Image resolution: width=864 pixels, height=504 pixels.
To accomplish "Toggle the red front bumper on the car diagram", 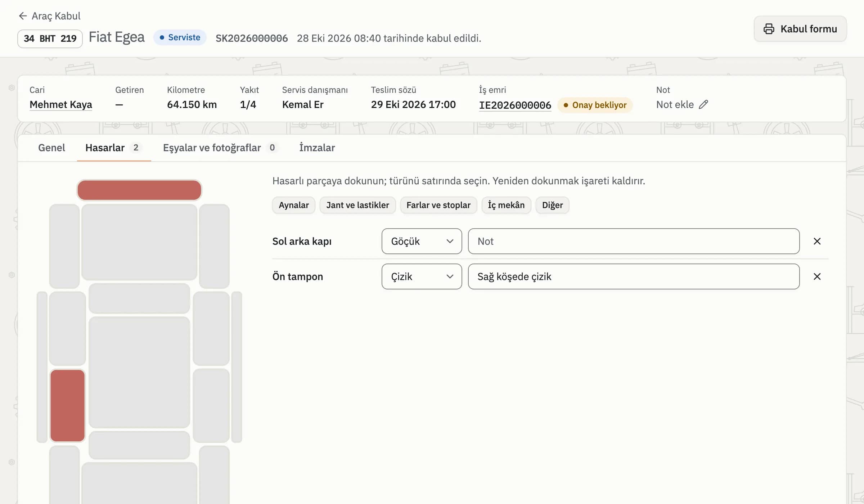I will click(139, 190).
